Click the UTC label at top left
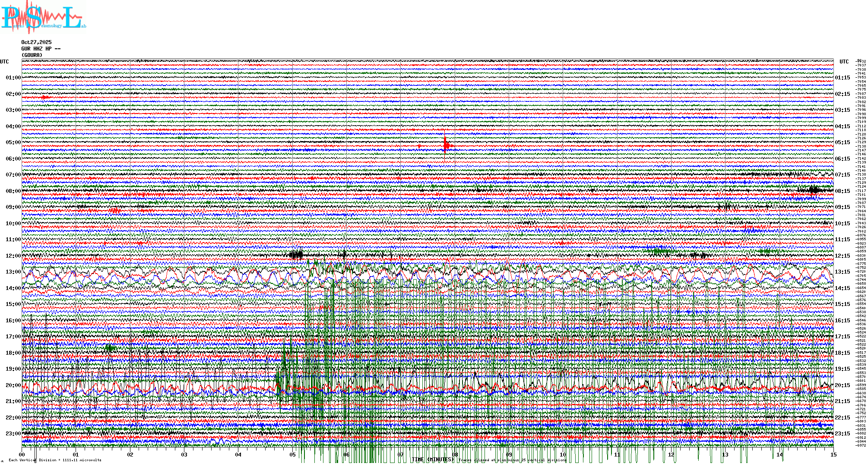 pyautogui.click(x=4, y=62)
